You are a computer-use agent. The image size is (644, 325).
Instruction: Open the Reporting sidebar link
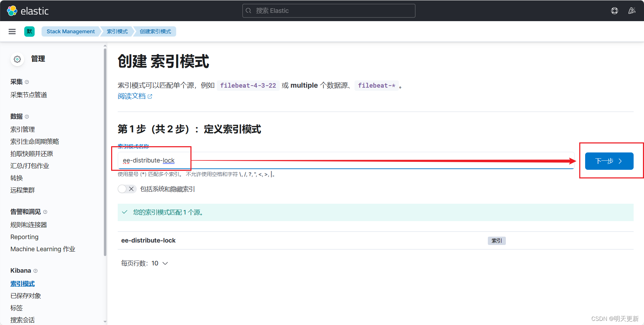click(24, 237)
